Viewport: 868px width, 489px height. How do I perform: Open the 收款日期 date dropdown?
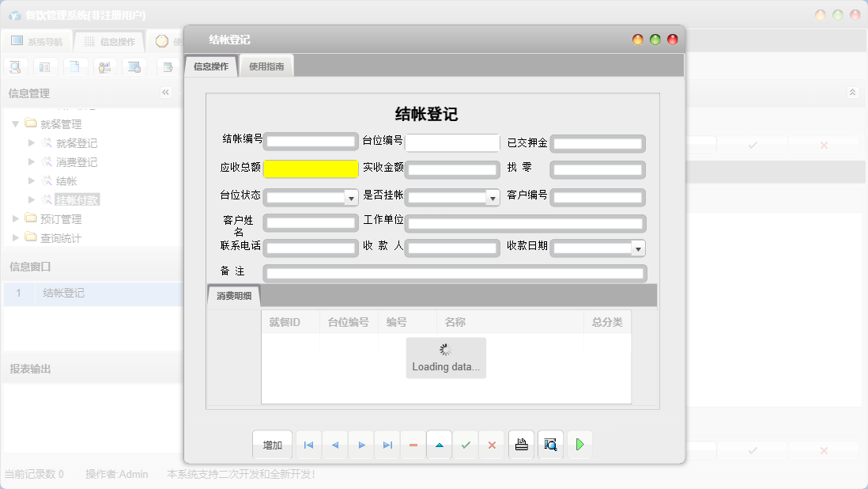tap(638, 248)
